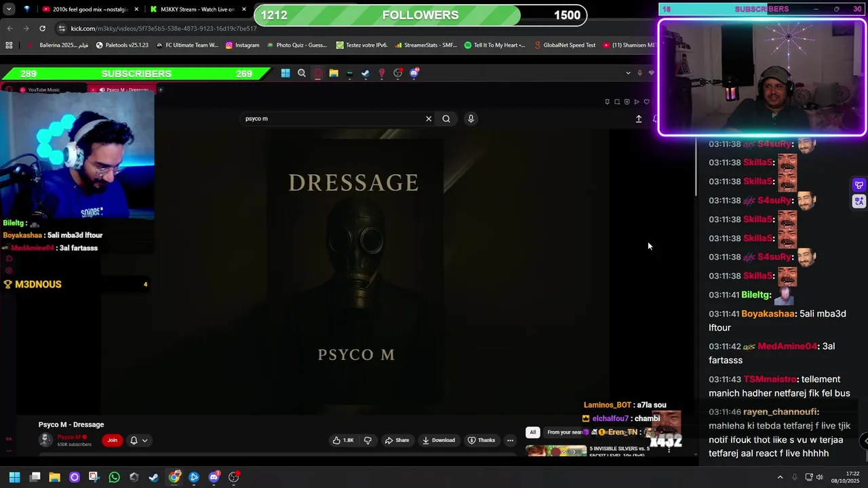Image resolution: width=868 pixels, height=488 pixels.
Task: Open Steam icon in streamed taskbar
Action: pyautogui.click(x=366, y=73)
